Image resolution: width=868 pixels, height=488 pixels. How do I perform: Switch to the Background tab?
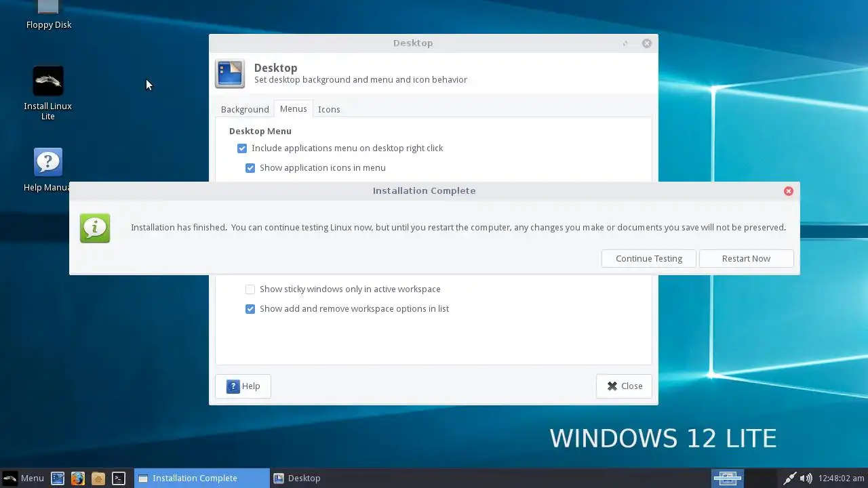[x=245, y=109]
